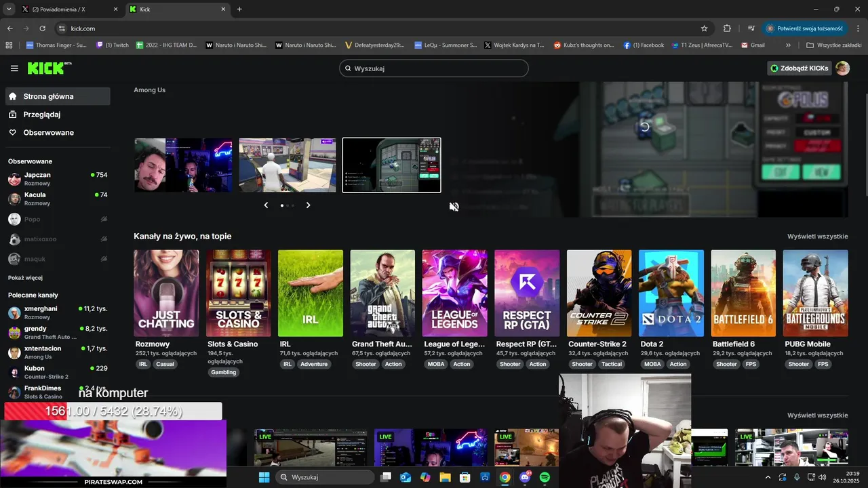Open Task View on the taskbar
868x488 pixels.
click(x=386, y=477)
